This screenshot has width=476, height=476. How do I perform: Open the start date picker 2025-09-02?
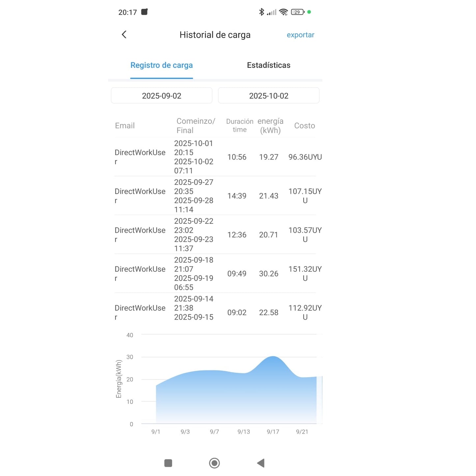pyautogui.click(x=161, y=96)
